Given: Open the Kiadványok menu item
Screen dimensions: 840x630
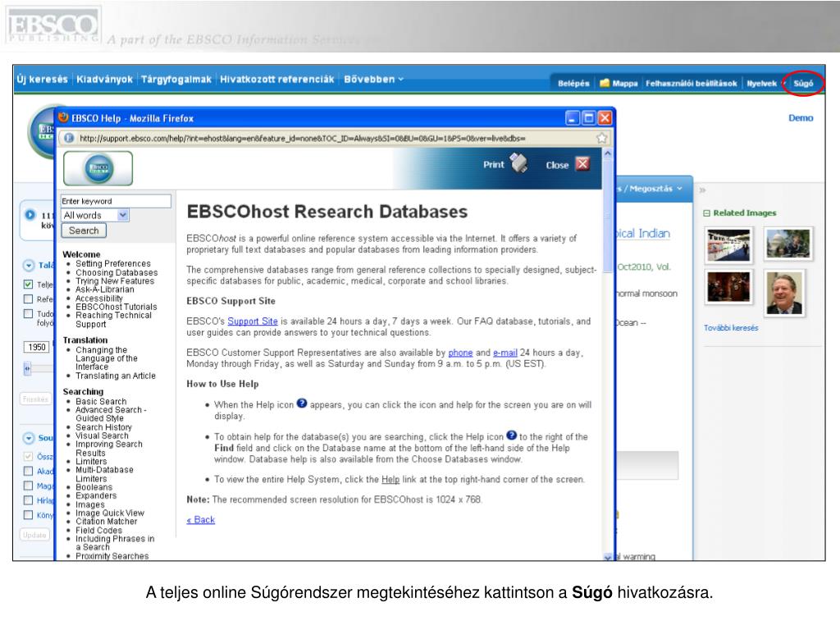Looking at the screenshot, I should pos(104,80).
